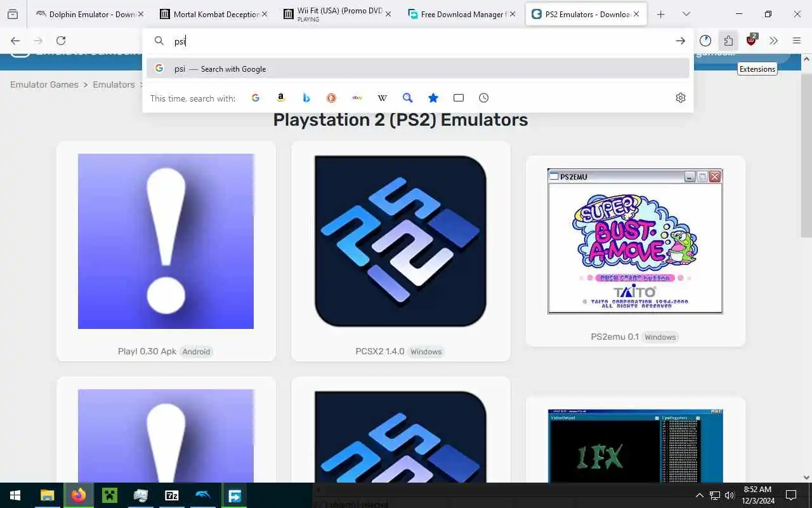Expand the list all tabs dropdown
The width and height of the screenshot is (812, 508).
pyautogui.click(x=686, y=14)
